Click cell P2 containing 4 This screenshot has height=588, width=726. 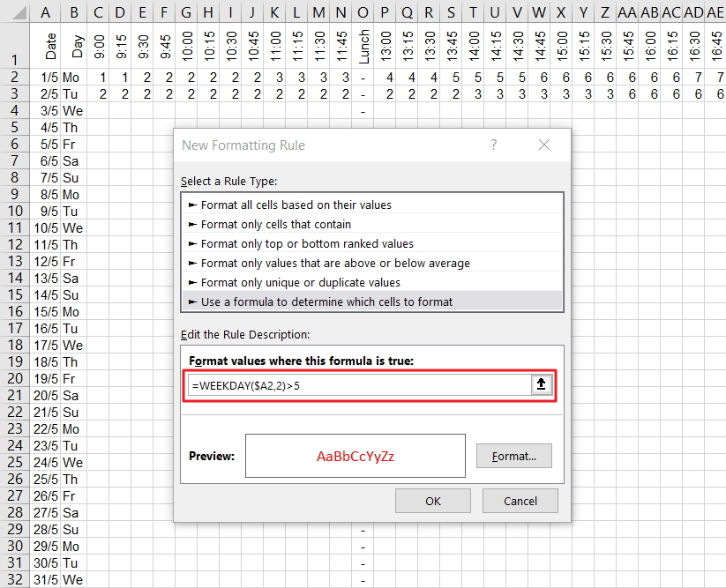click(x=385, y=78)
